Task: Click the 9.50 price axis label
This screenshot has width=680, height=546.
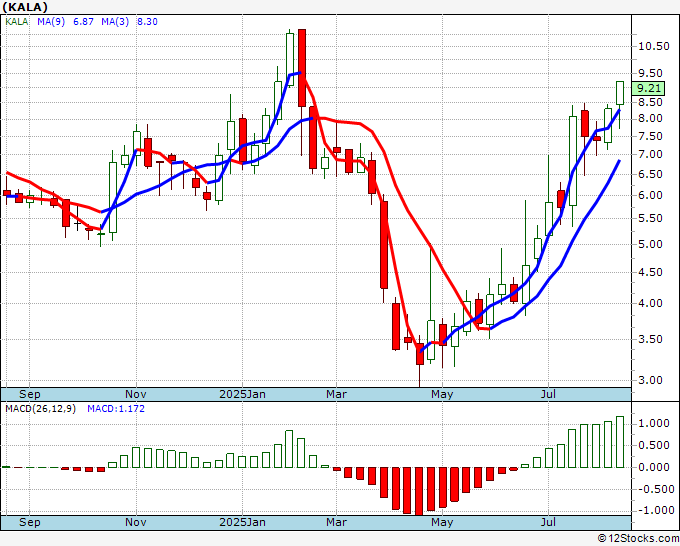Action: click(x=651, y=73)
